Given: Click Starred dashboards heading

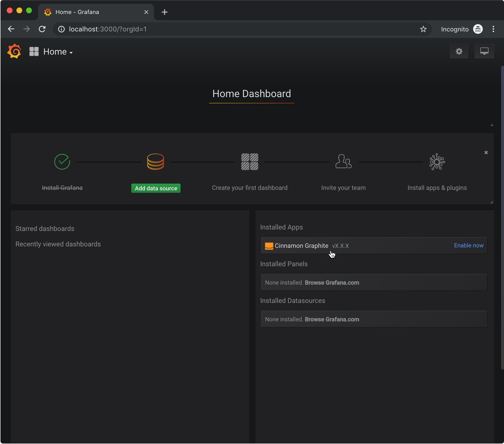Looking at the screenshot, I should [x=45, y=229].
